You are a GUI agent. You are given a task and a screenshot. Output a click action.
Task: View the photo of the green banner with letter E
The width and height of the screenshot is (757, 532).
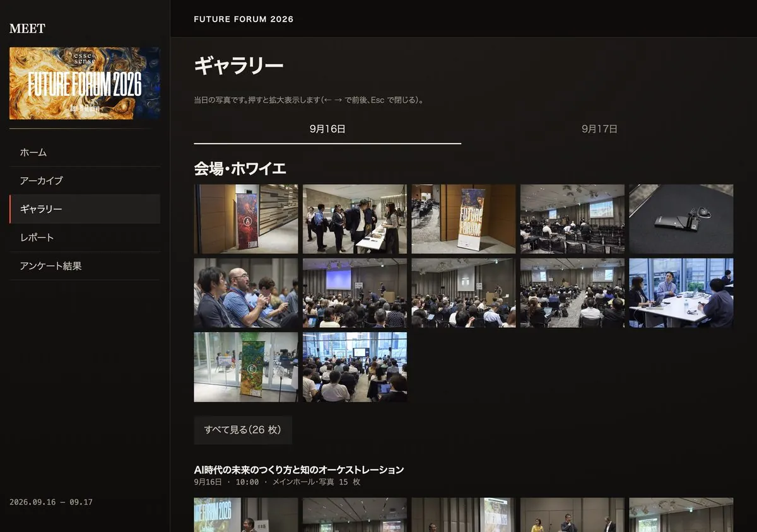pyautogui.click(x=246, y=367)
